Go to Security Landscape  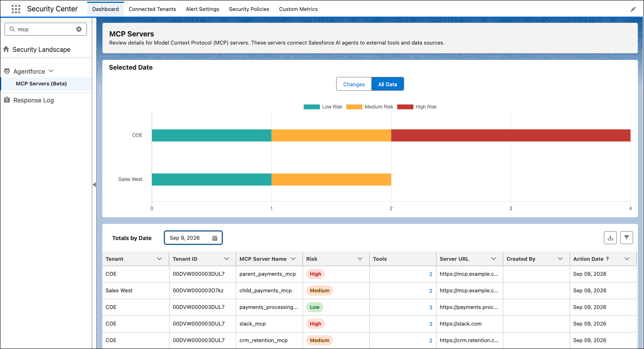[x=41, y=49]
